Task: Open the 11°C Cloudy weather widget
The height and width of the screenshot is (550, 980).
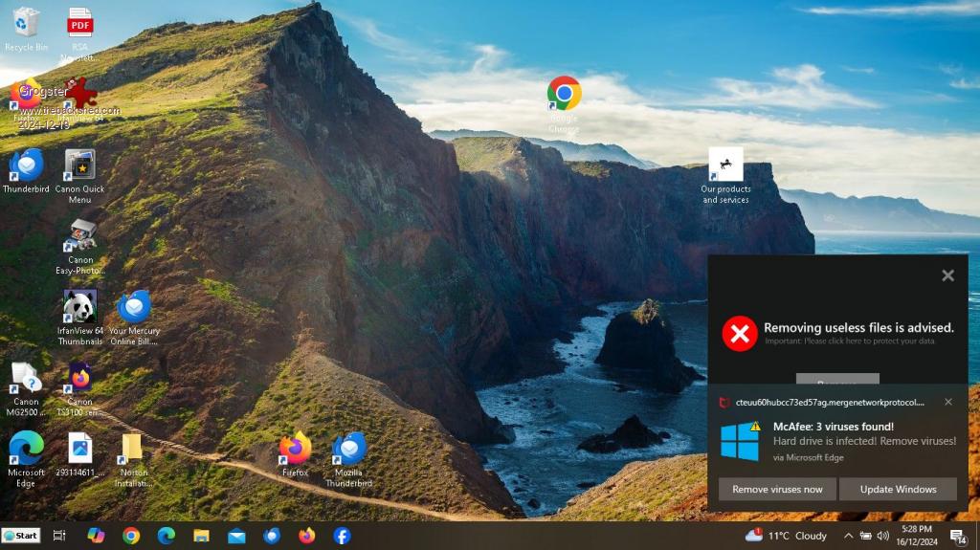Action: click(787, 536)
